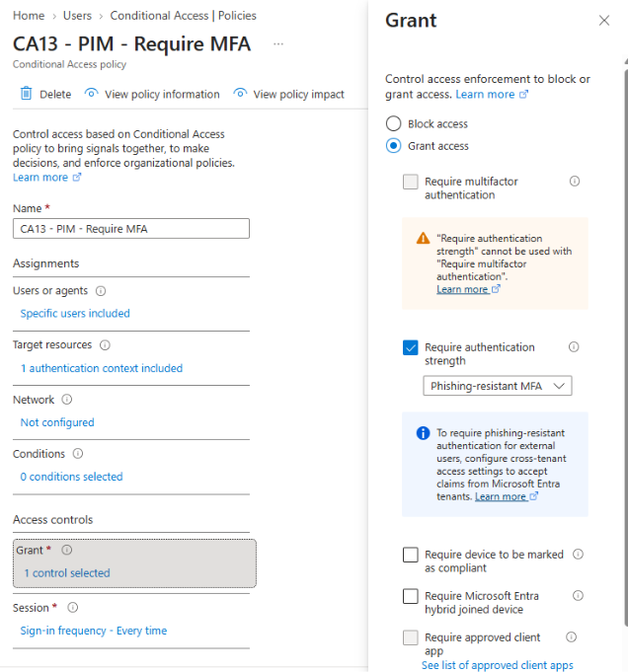Screen dimensions: 628x672
Task: Click info icon for Require device compliant
Action: 579,555
